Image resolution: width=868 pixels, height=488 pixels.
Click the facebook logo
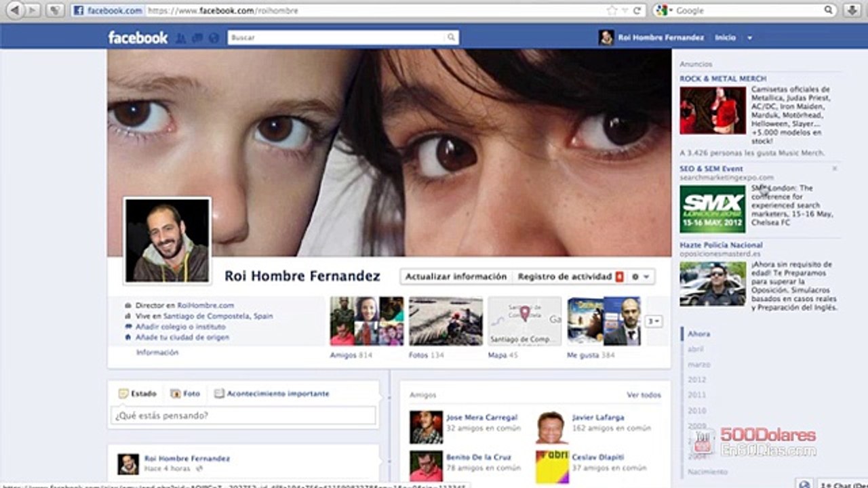[x=138, y=37]
